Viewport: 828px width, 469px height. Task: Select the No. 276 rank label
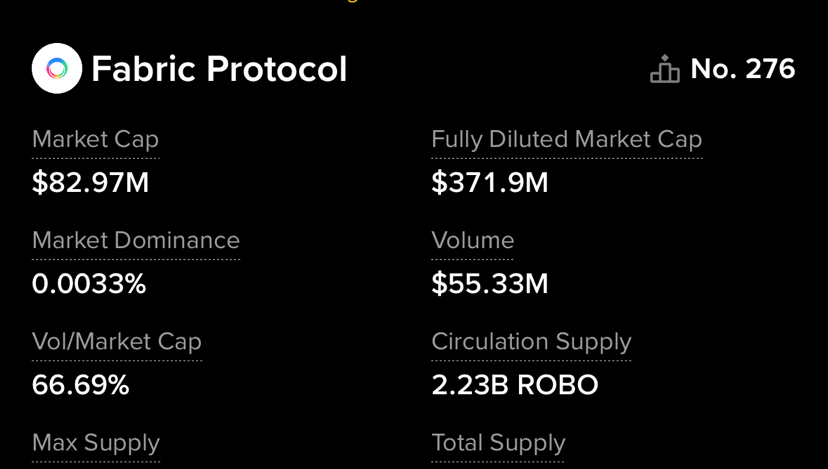742,69
